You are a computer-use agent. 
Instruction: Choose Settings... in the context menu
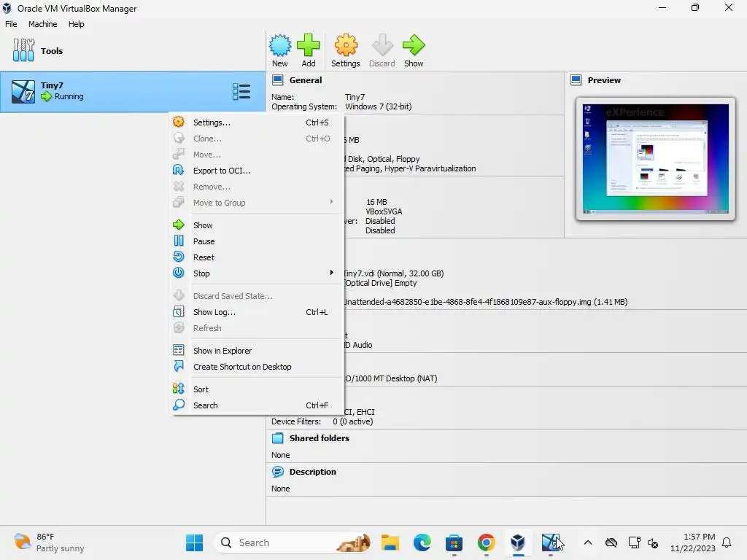(x=258, y=122)
